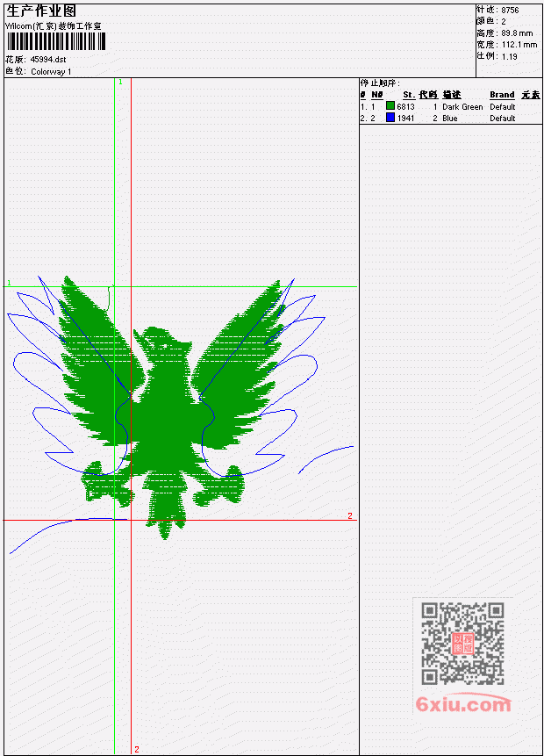
Task: Click the 45994.dst file name
Action: click(48, 60)
